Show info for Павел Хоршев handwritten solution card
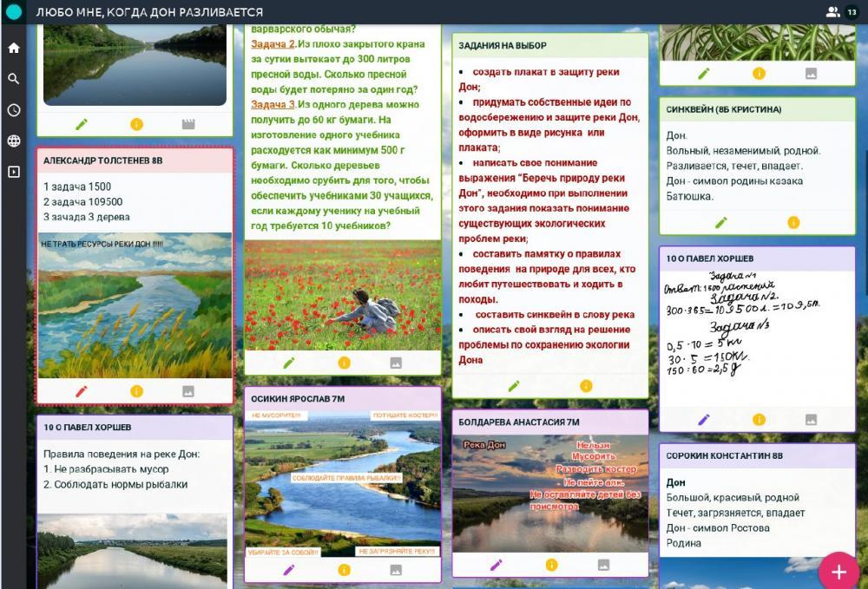Screen dimensions: 868x589 click(x=759, y=420)
